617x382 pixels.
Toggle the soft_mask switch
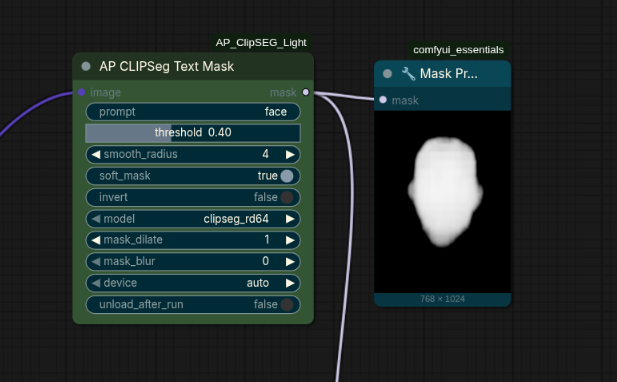tap(287, 176)
